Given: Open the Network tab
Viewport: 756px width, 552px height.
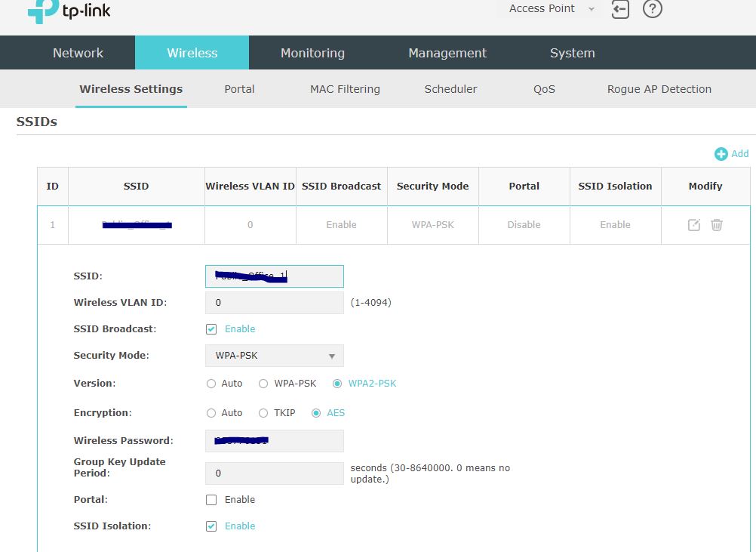Looking at the screenshot, I should (x=78, y=53).
